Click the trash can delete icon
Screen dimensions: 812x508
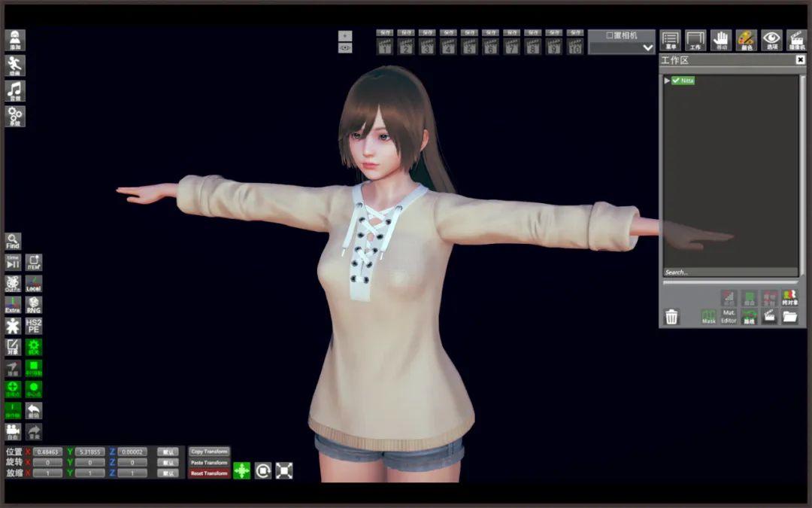click(x=671, y=317)
